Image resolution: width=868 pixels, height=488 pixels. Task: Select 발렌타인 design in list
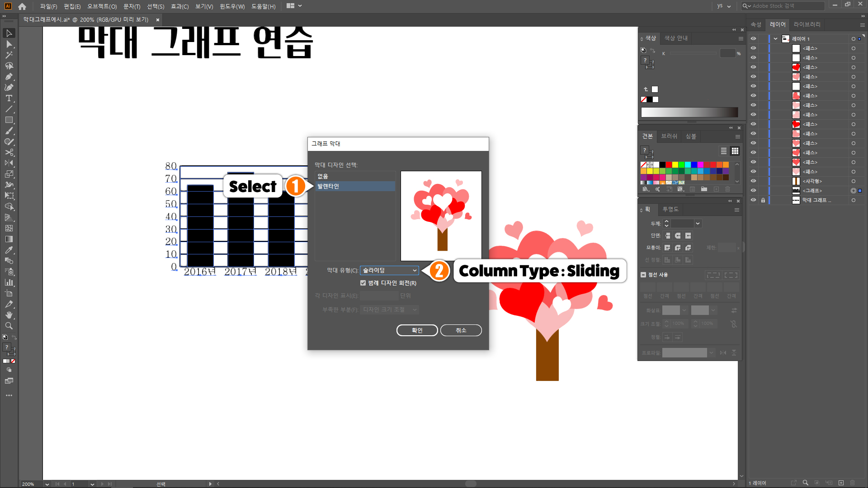(x=355, y=186)
